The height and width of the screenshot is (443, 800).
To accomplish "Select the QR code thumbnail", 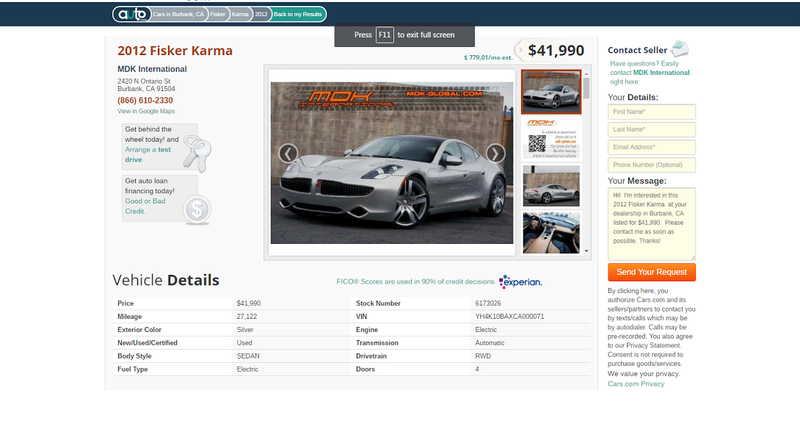I will pyautogui.click(x=551, y=139).
